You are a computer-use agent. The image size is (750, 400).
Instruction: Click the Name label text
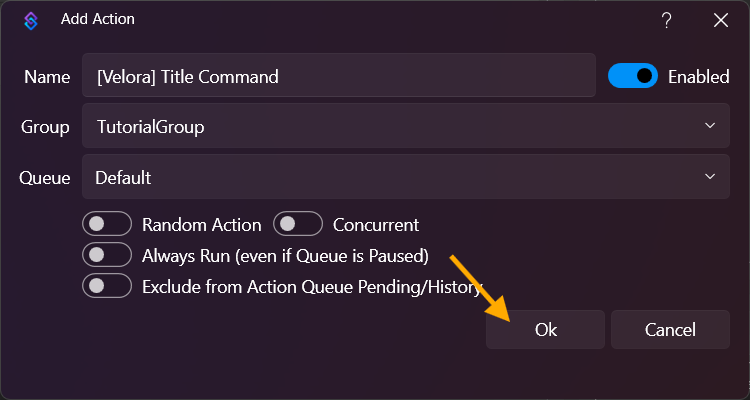(x=46, y=77)
